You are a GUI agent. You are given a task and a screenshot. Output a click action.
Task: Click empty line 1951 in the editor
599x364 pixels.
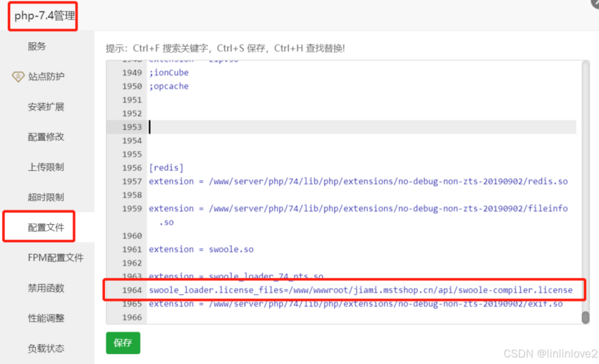coord(361,100)
